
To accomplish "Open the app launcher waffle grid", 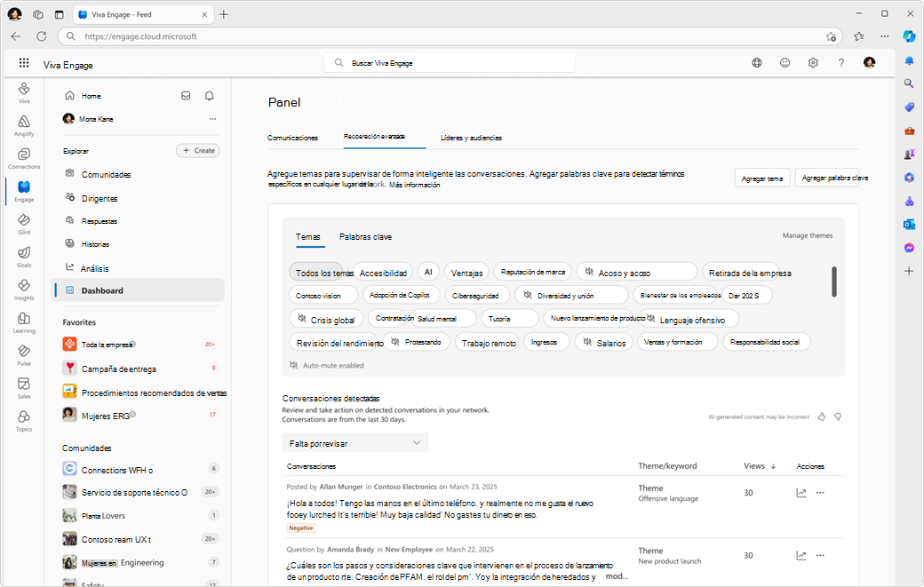I will click(24, 62).
